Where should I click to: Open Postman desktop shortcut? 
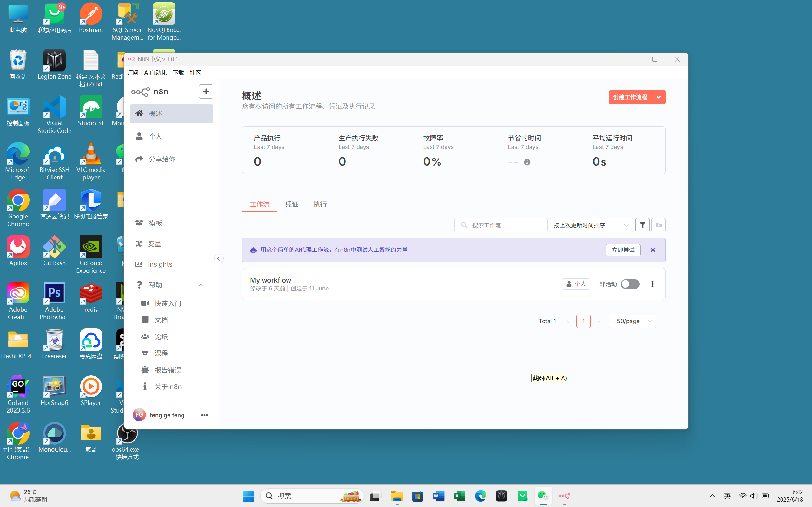pos(91,18)
